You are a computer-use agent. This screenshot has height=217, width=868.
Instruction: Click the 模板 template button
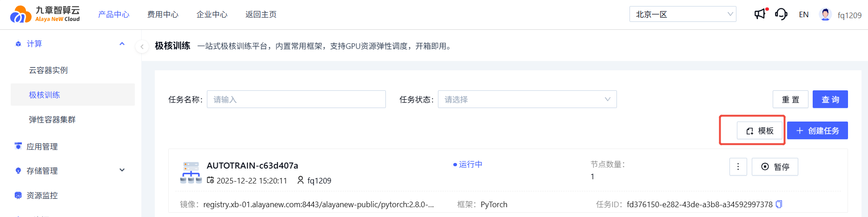760,130
